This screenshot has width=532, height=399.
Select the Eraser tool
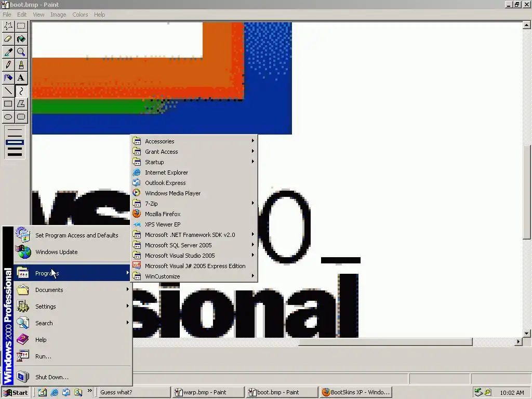point(8,38)
